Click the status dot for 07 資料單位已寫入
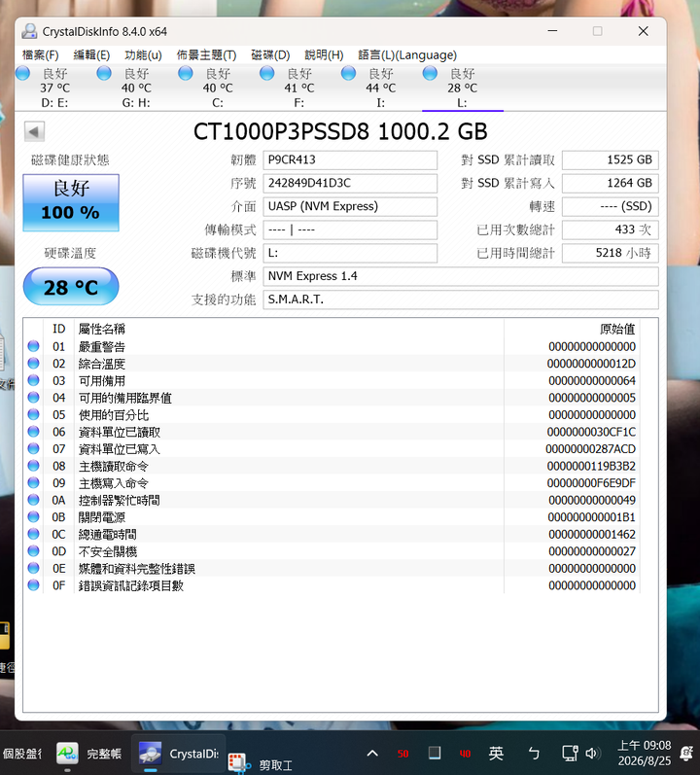 [34, 448]
